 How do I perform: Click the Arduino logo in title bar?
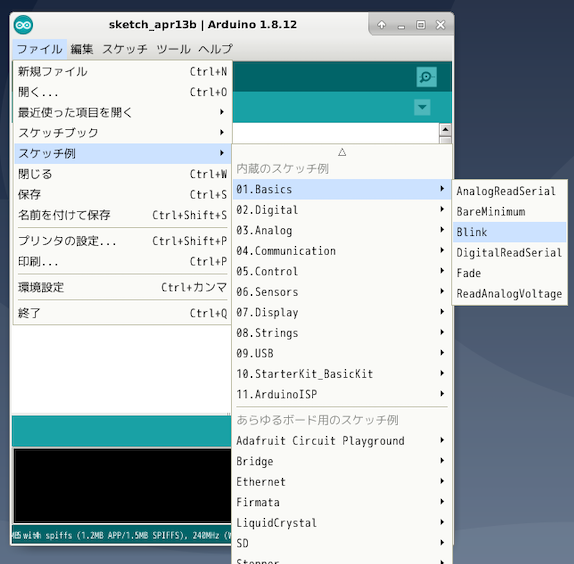tap(23, 25)
